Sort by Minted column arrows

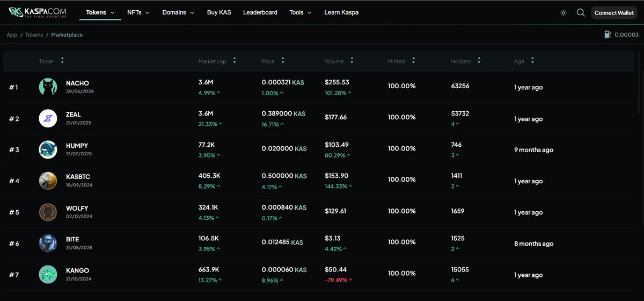coord(414,61)
